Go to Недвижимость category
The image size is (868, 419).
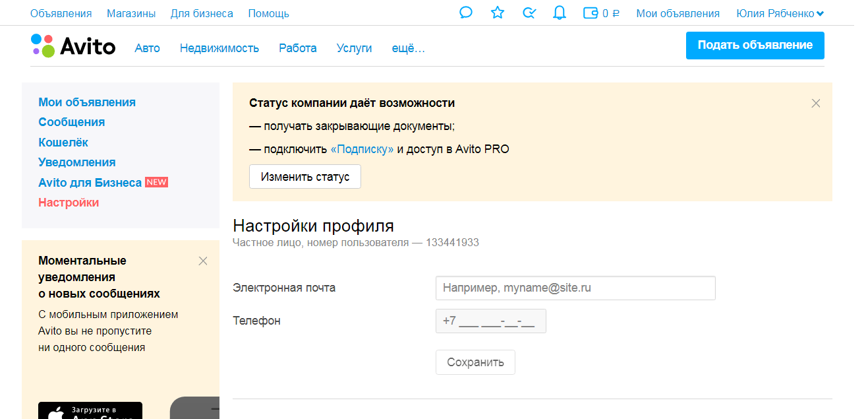[x=219, y=48]
